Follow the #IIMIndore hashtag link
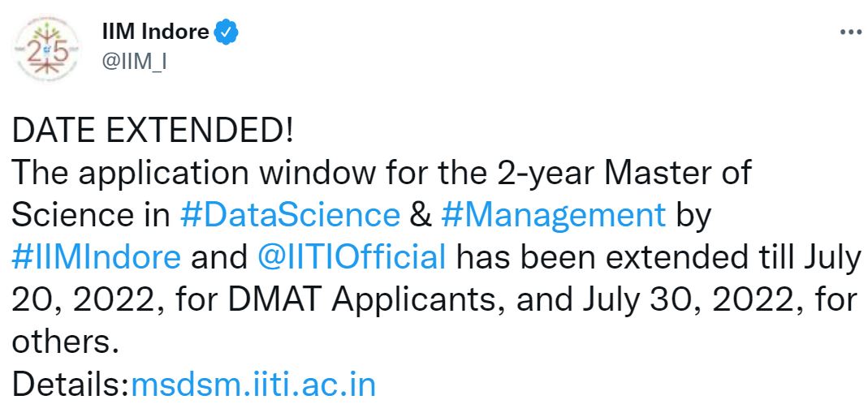This screenshot has height=417, width=868. click(97, 257)
